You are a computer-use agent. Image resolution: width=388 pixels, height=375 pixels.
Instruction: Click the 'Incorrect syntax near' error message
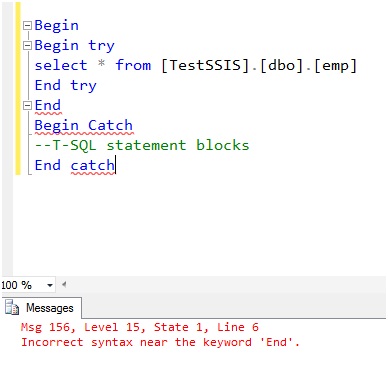[160, 342]
